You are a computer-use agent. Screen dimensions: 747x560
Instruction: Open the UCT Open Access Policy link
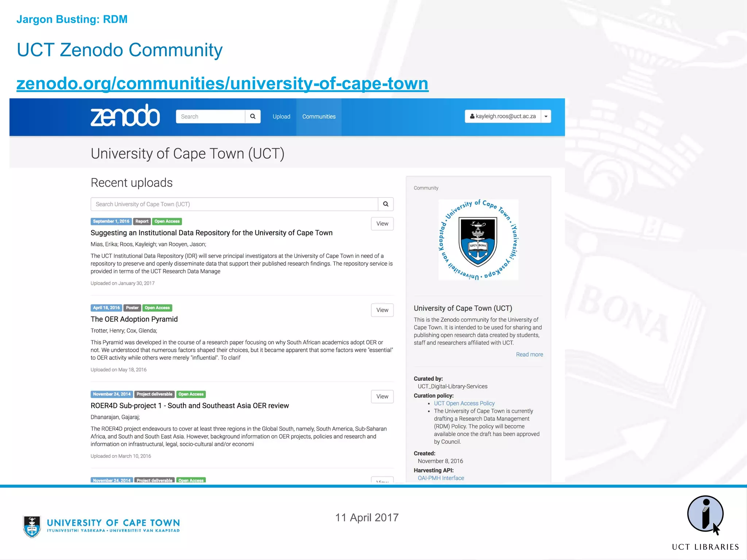click(464, 403)
